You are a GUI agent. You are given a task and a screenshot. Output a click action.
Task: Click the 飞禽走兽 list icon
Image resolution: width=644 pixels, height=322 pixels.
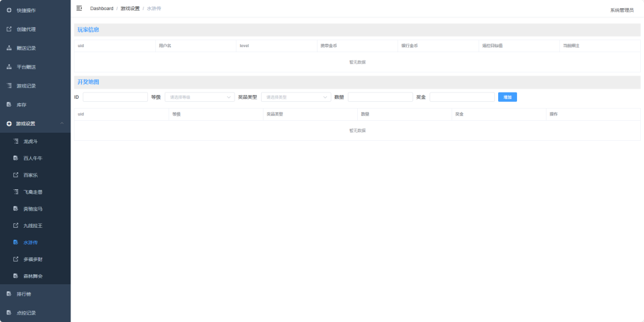pos(16,192)
